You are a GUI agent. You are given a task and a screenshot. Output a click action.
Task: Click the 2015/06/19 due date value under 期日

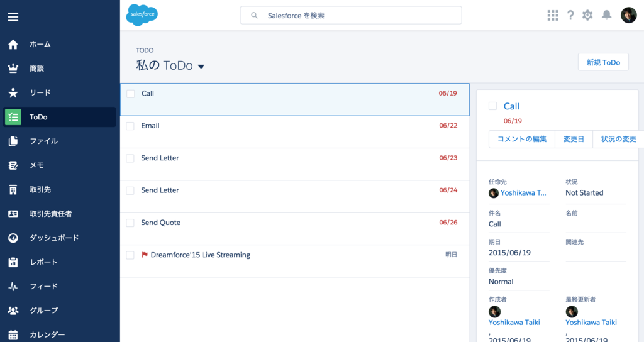pos(509,253)
